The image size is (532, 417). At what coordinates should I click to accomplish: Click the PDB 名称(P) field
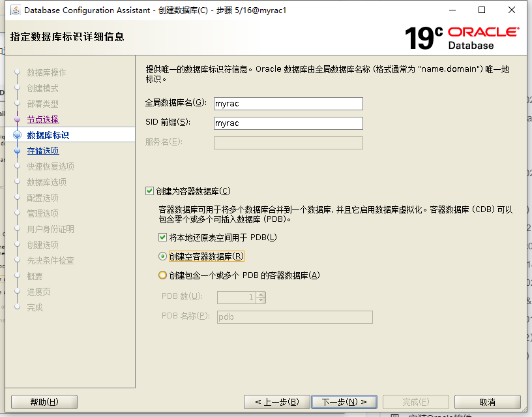point(295,317)
